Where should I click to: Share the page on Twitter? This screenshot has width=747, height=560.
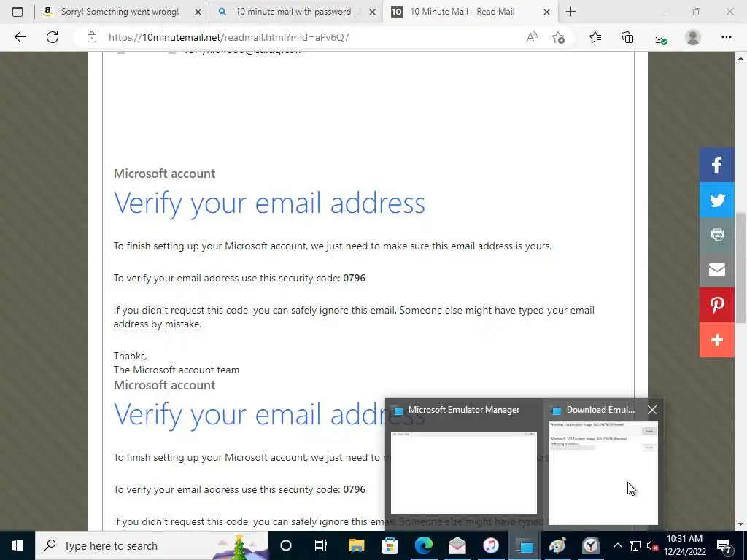[716, 200]
